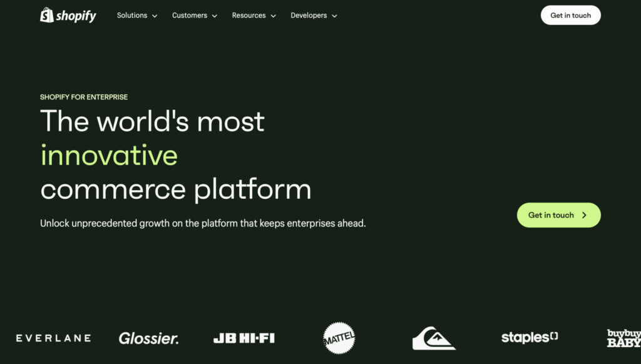Image resolution: width=641 pixels, height=364 pixels.
Task: Click the Unlock unprecedented growth subtitle
Action: 203,223
